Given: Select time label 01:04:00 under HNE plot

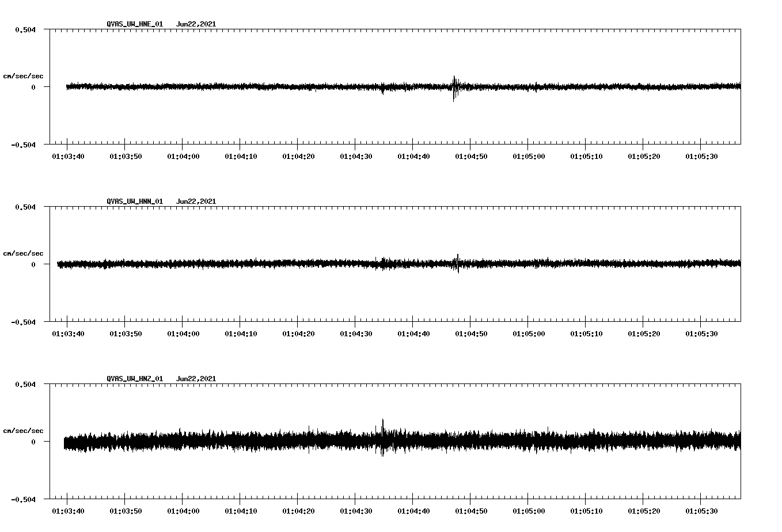Looking at the screenshot, I should coord(183,157).
